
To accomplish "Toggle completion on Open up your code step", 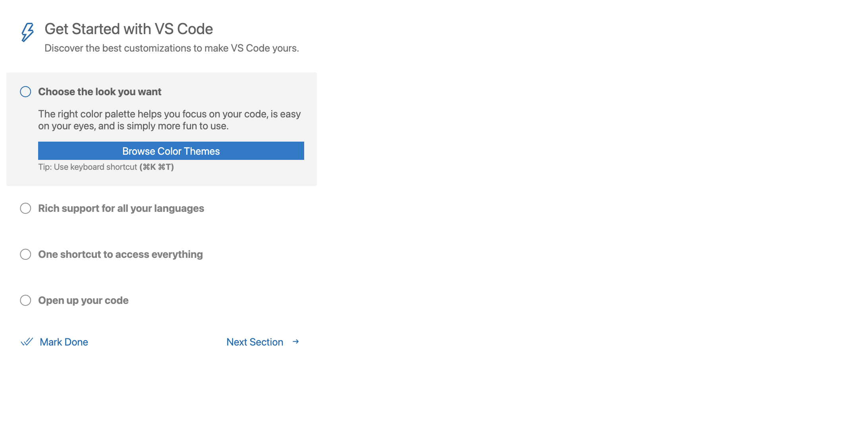I will [x=25, y=300].
